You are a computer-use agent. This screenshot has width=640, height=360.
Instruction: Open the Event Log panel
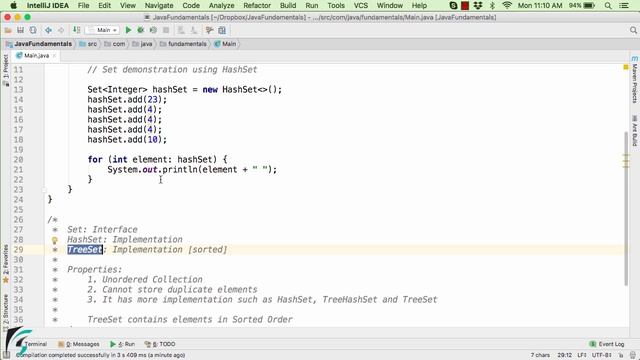(x=607, y=344)
